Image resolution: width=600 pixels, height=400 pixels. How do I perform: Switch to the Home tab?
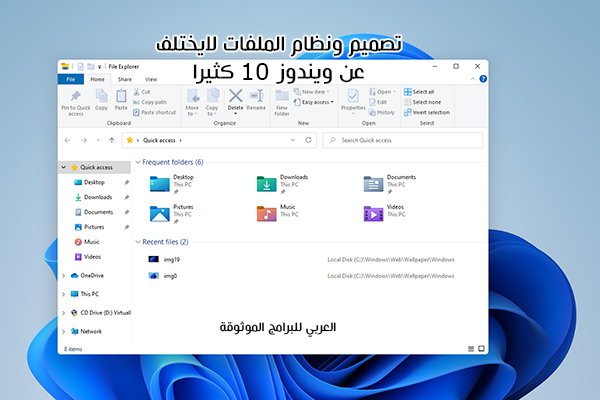97,79
